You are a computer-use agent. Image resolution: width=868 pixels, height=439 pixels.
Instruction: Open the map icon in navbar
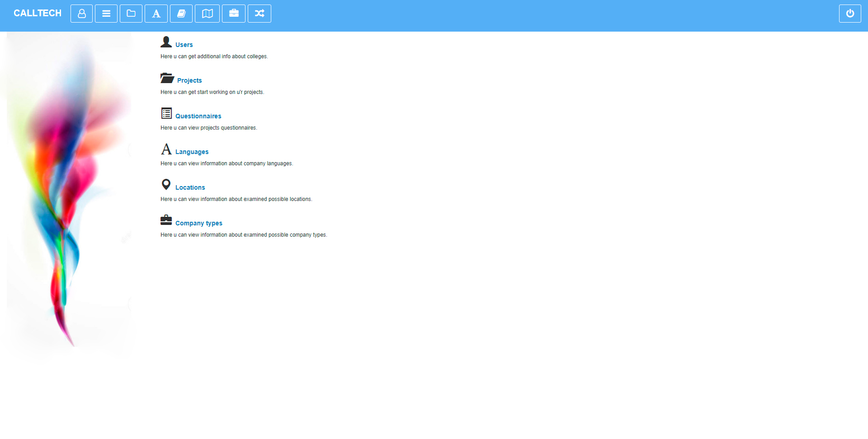(x=207, y=14)
